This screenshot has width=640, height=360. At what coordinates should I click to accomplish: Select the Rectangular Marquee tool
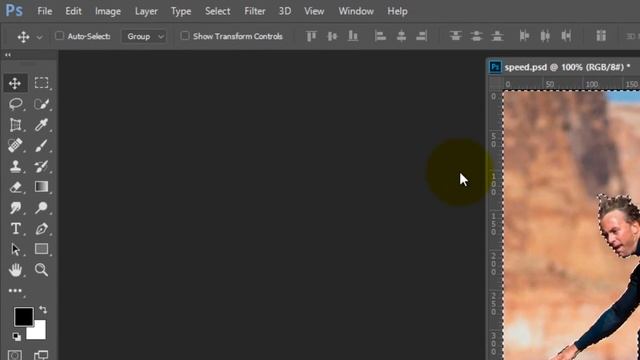41,83
